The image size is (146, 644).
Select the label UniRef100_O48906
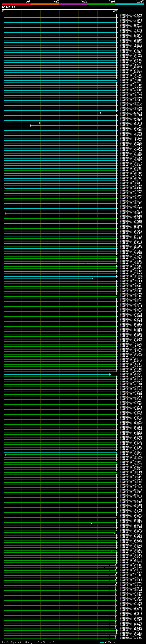[131, 191]
